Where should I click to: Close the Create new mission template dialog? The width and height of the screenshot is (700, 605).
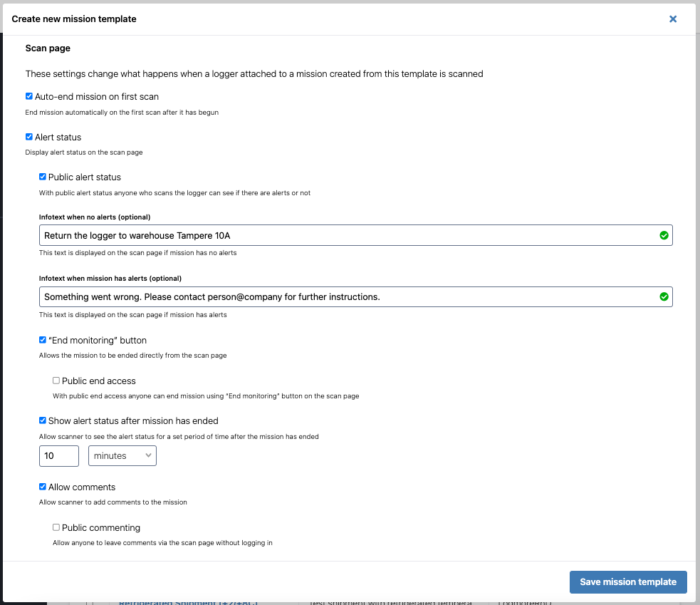pyautogui.click(x=673, y=19)
